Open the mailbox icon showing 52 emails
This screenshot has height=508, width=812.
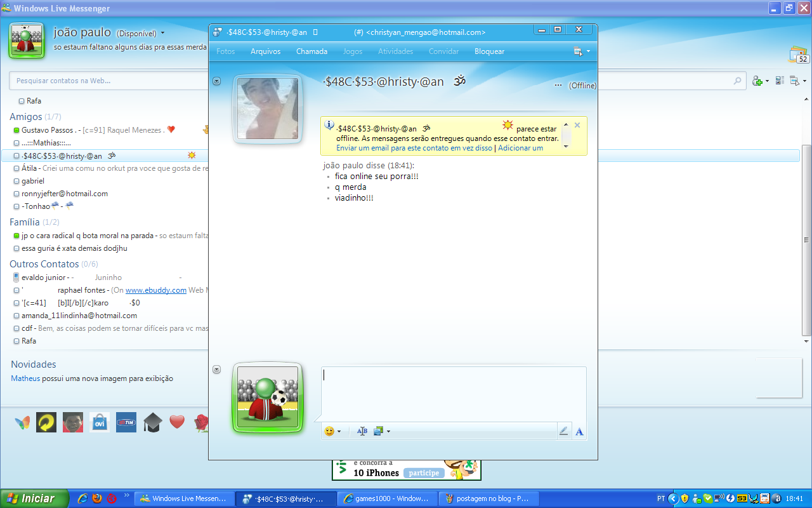tap(799, 55)
